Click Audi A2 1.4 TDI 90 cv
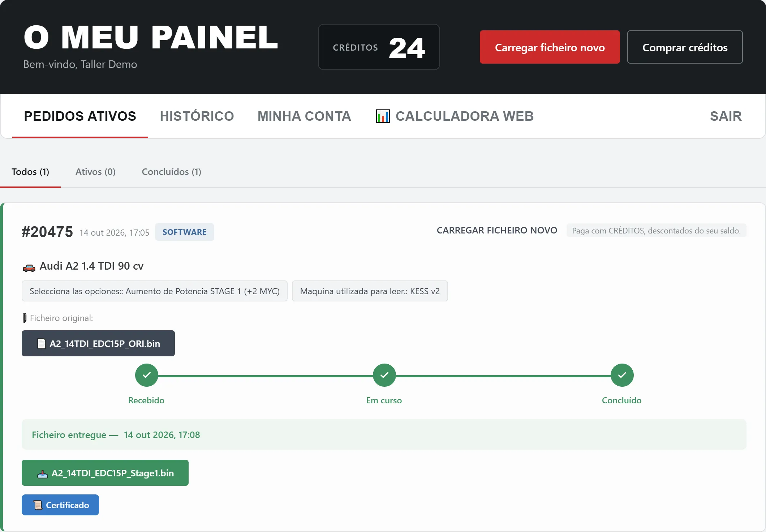 coord(91,266)
